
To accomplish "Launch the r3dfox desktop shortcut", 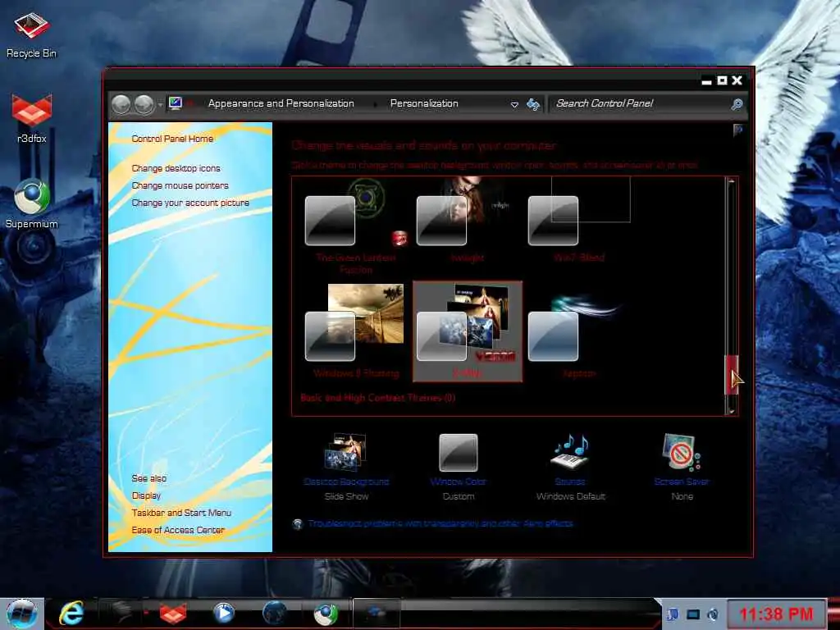I will [32, 118].
